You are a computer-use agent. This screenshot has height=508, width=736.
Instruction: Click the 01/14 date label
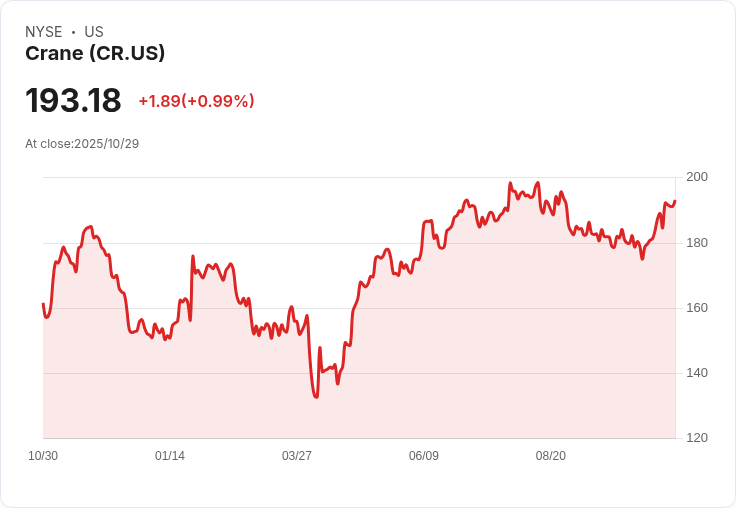click(170, 456)
